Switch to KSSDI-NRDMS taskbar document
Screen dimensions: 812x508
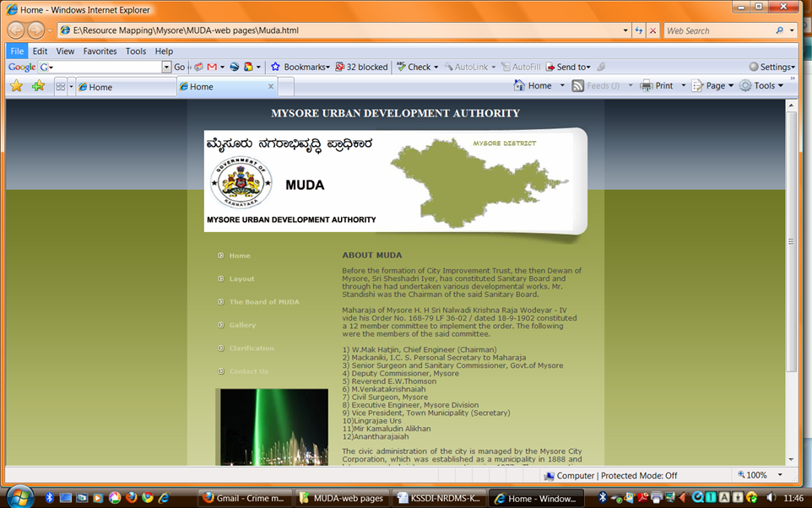tap(439, 498)
